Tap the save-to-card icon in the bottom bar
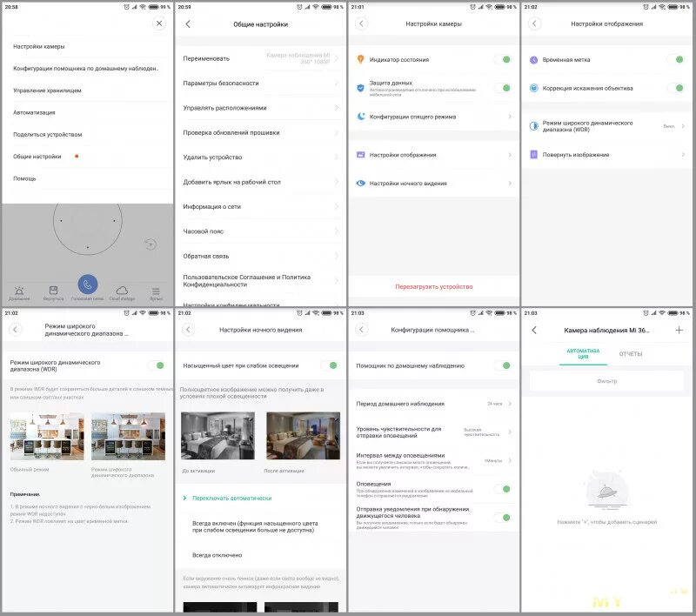 (53, 291)
